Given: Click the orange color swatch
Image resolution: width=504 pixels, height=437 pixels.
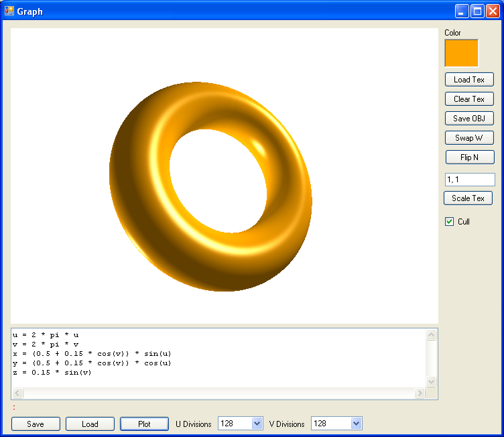Looking at the screenshot, I should pyautogui.click(x=461, y=53).
